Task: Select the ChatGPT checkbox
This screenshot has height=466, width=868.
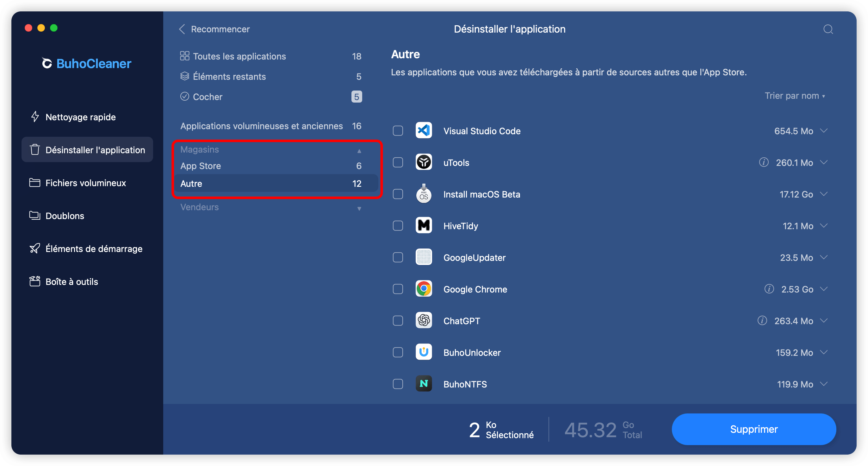Action: (x=398, y=321)
